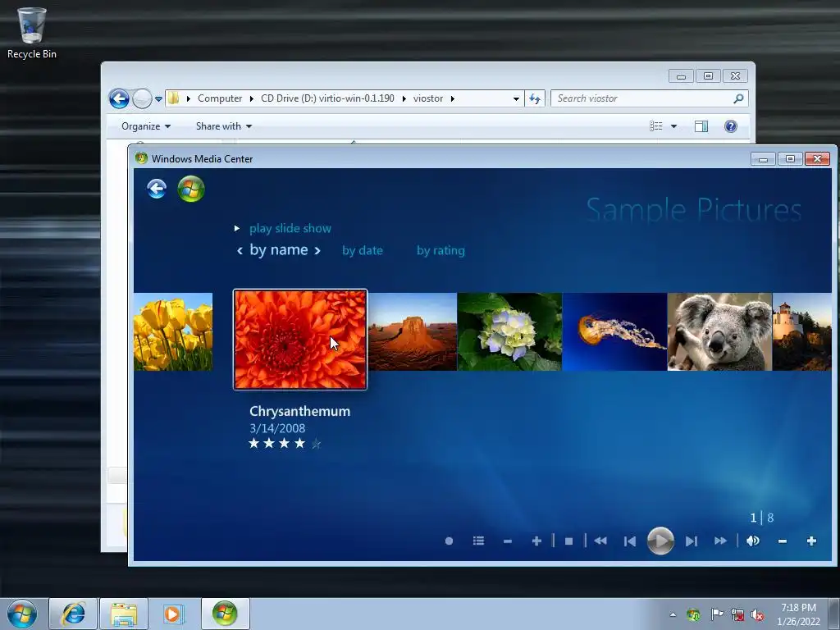The height and width of the screenshot is (630, 840).
Task: Click Computer in Explorer address bar
Action: coord(220,98)
